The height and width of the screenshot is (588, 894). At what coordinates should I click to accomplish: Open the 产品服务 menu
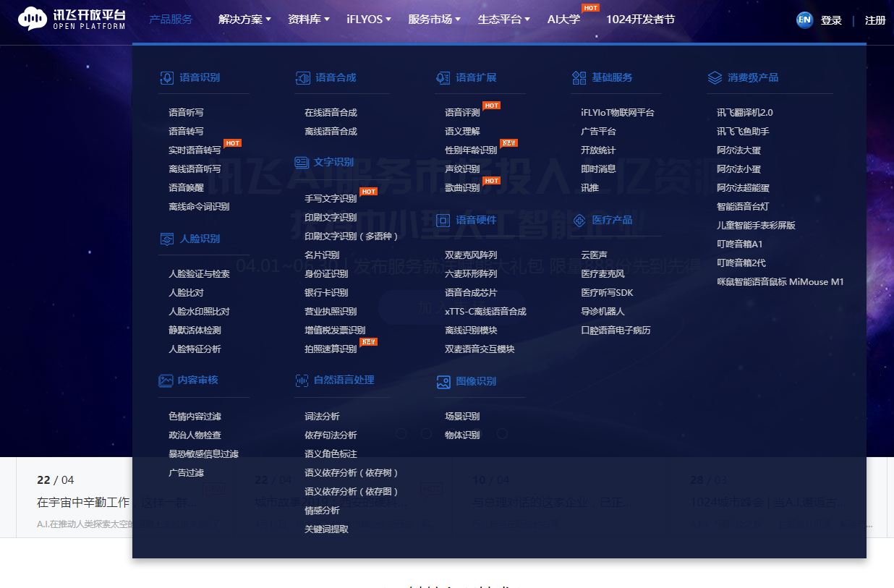(x=171, y=20)
